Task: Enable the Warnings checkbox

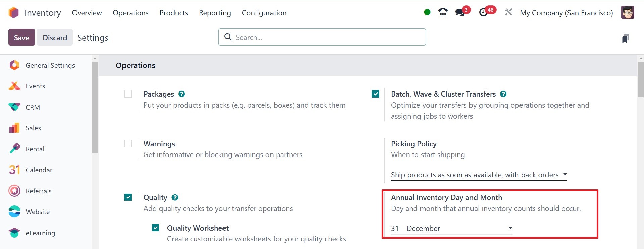Action: pyautogui.click(x=128, y=144)
